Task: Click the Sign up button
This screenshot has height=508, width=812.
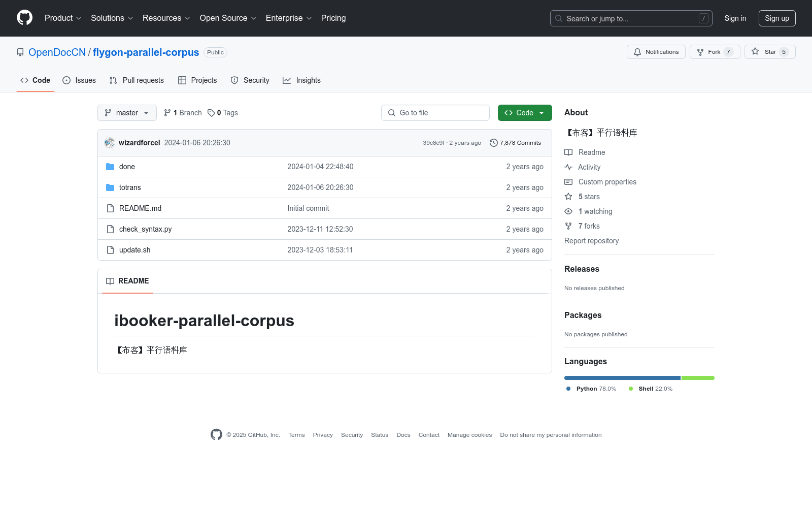Action: [x=777, y=18]
